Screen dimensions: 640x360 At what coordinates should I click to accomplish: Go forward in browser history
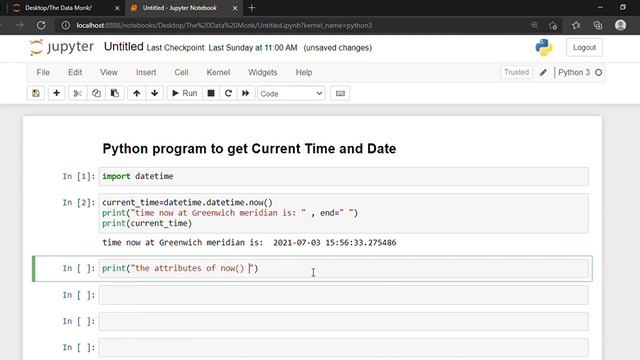point(20,25)
